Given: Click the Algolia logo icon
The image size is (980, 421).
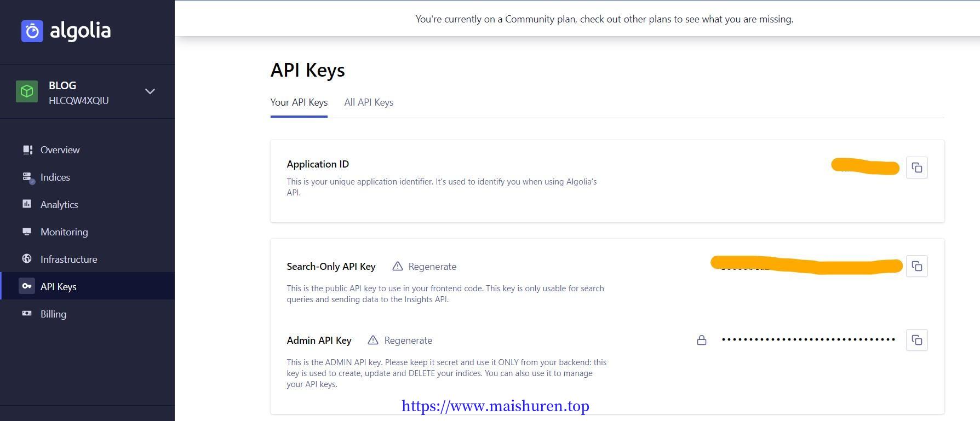Looking at the screenshot, I should tap(32, 31).
